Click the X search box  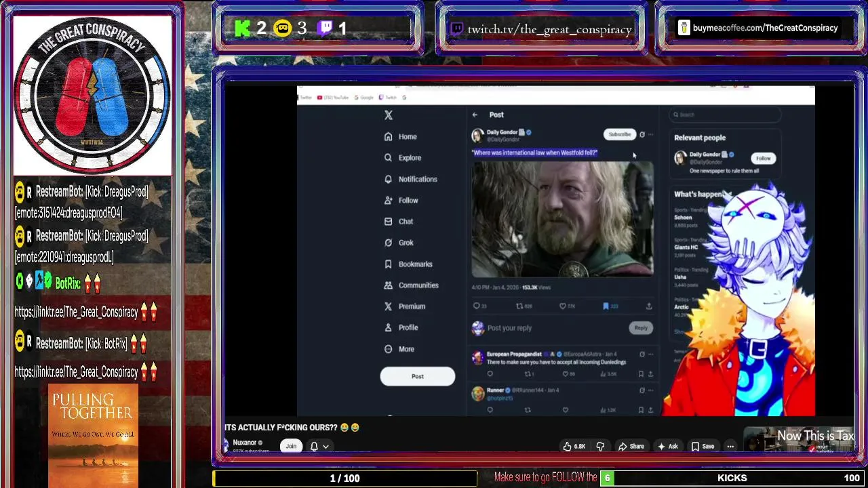724,115
